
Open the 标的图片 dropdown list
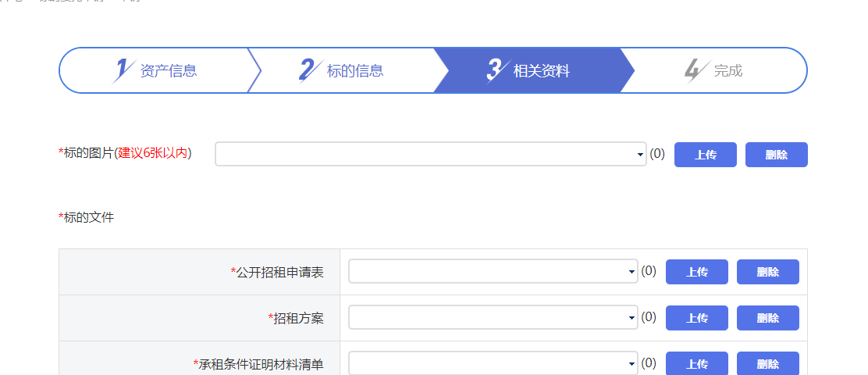coord(430,155)
